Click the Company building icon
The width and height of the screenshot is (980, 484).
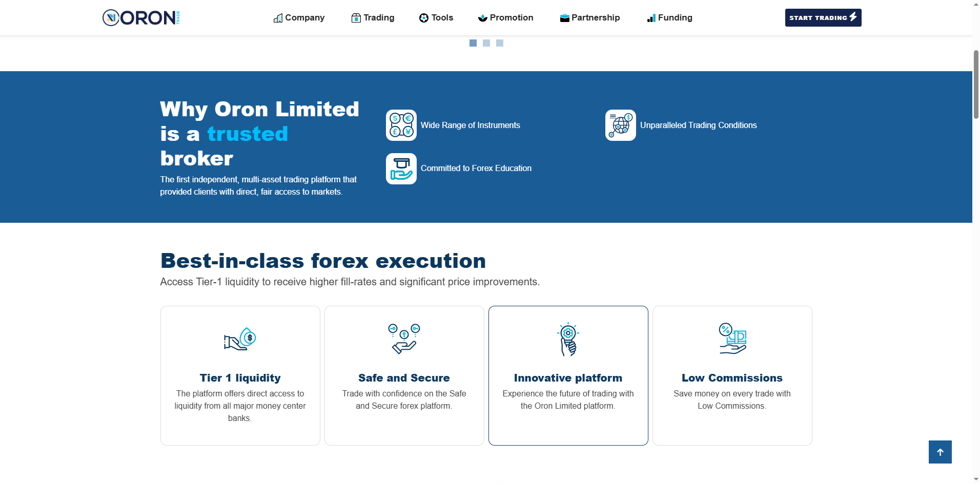pyautogui.click(x=278, y=18)
